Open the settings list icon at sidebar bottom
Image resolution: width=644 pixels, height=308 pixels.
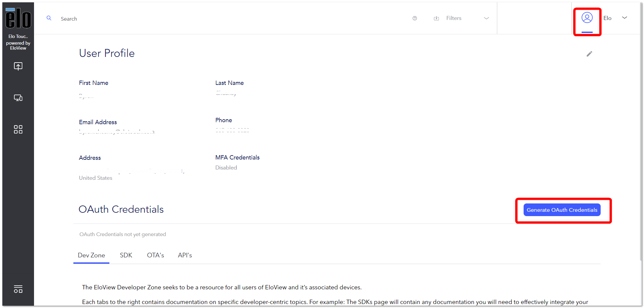click(x=18, y=289)
